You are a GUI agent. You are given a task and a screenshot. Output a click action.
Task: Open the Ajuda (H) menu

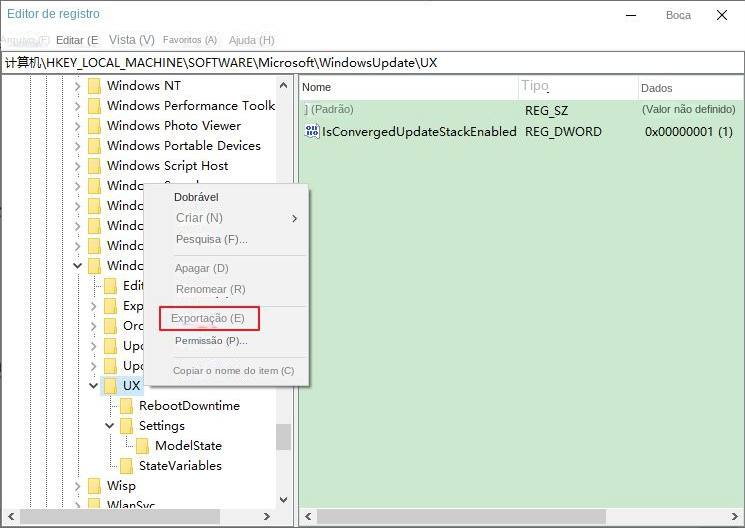(x=251, y=40)
